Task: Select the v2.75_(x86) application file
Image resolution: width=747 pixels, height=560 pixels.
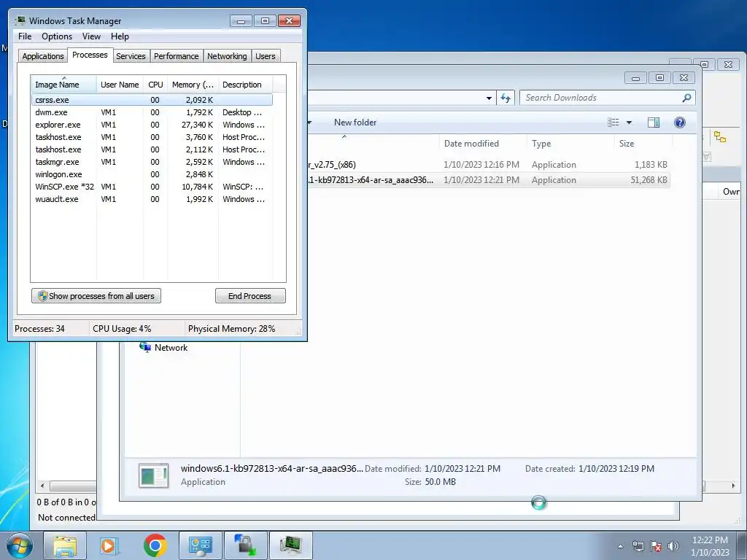Action: (488, 165)
